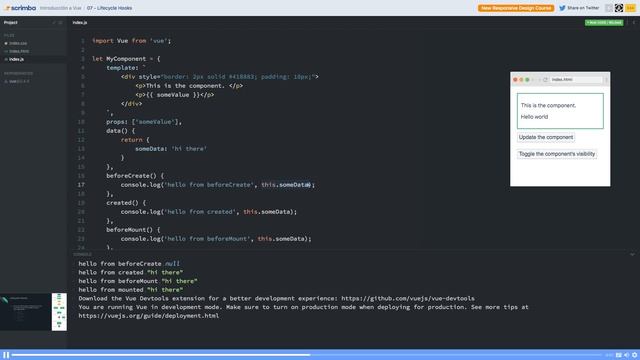Click 'hello from mounted' console line
Screen dimensions: 640x360
pyautogui.click(x=131, y=289)
